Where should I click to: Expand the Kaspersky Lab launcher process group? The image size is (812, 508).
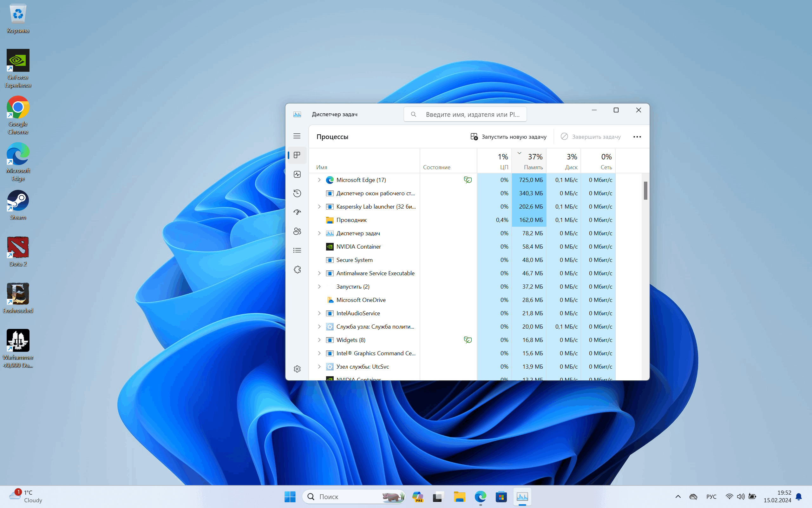pyautogui.click(x=319, y=207)
